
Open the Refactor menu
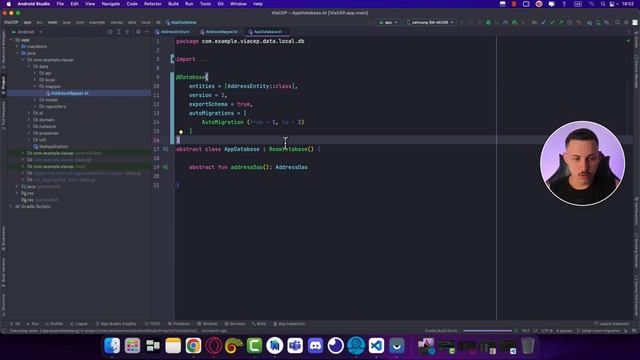153,4
